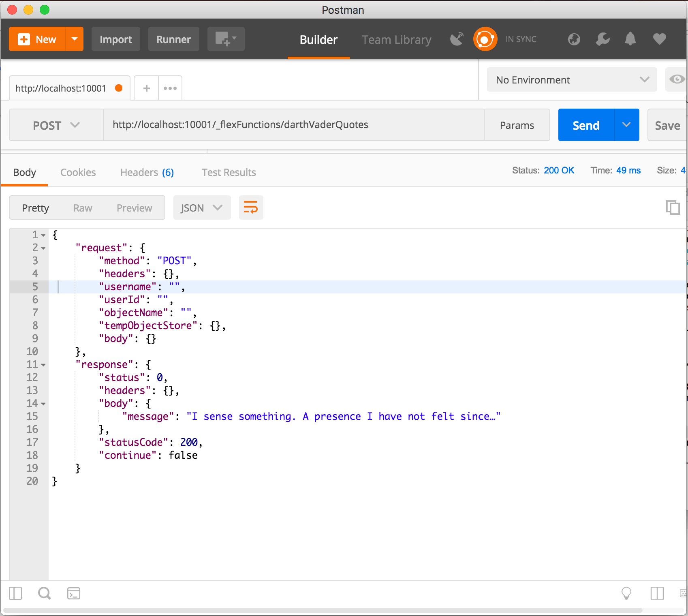The width and height of the screenshot is (688, 616).
Task: Toggle line wrap for response
Action: point(251,207)
